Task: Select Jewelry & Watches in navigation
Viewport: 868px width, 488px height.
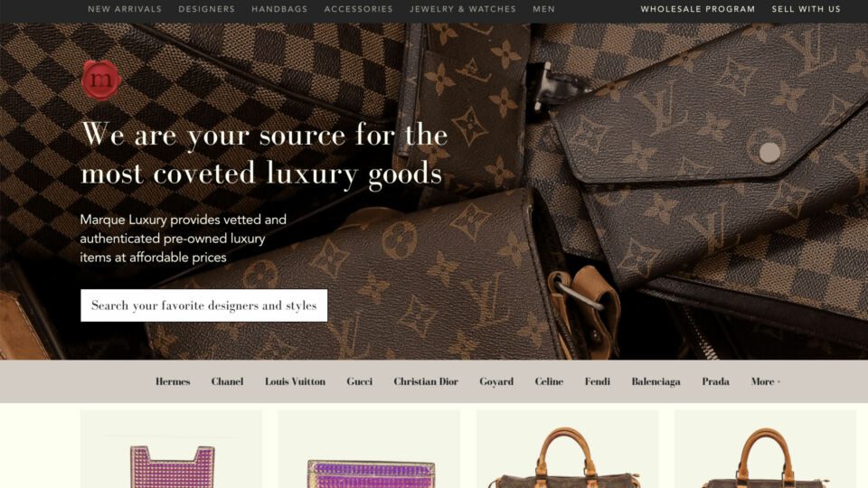Action: [463, 9]
